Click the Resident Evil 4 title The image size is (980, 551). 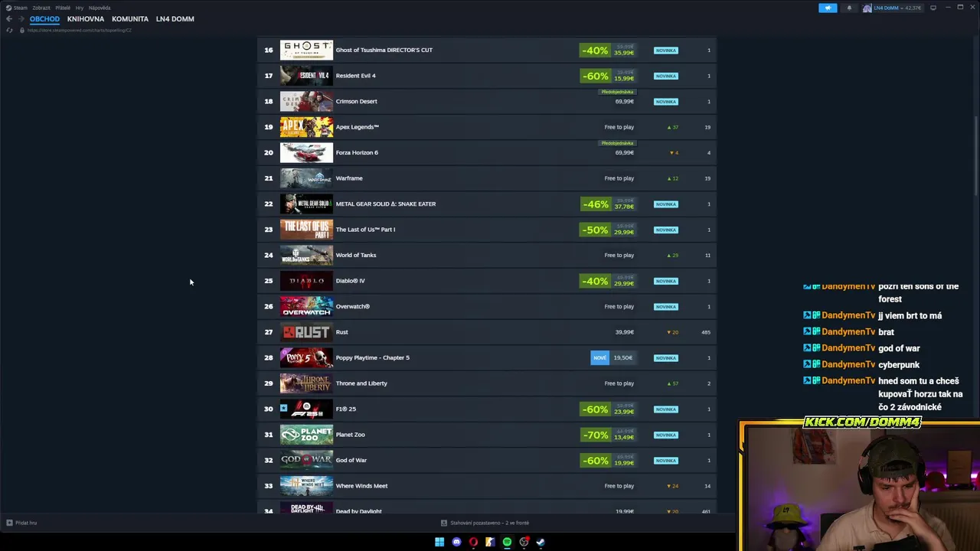click(355, 76)
